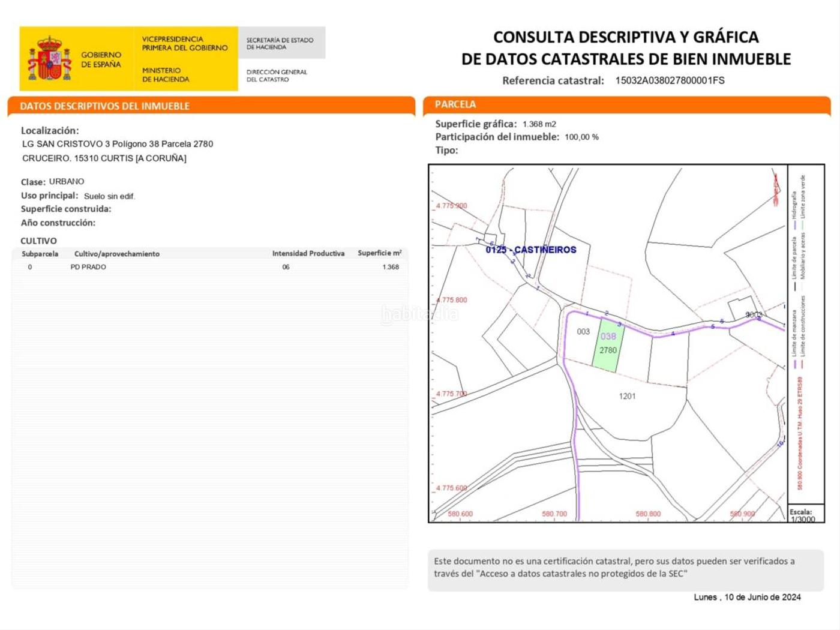Click the date Lunes, 10 de Junio de 2024
Viewport: 840px width, 630px height.
[747, 597]
